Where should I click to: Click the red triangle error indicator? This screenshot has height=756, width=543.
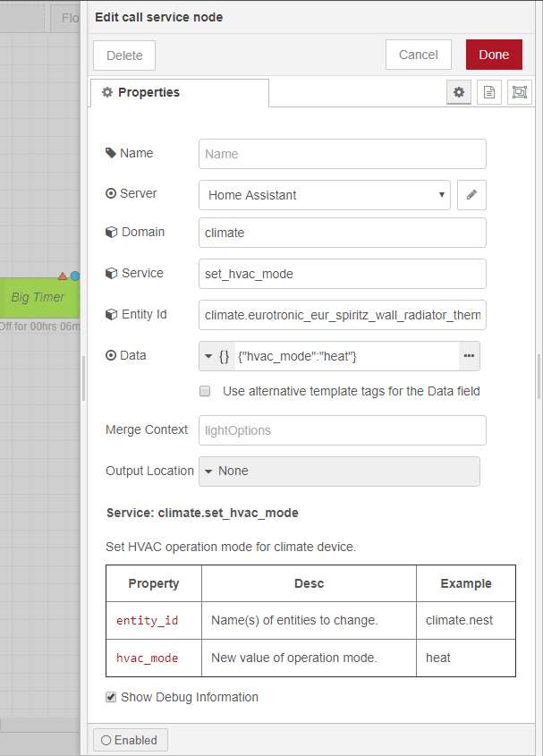pos(63,276)
